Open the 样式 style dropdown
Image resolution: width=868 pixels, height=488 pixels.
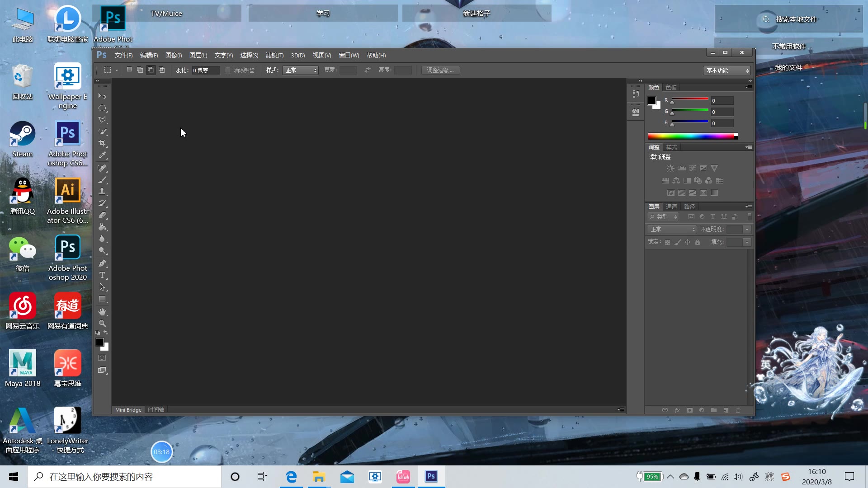(300, 70)
